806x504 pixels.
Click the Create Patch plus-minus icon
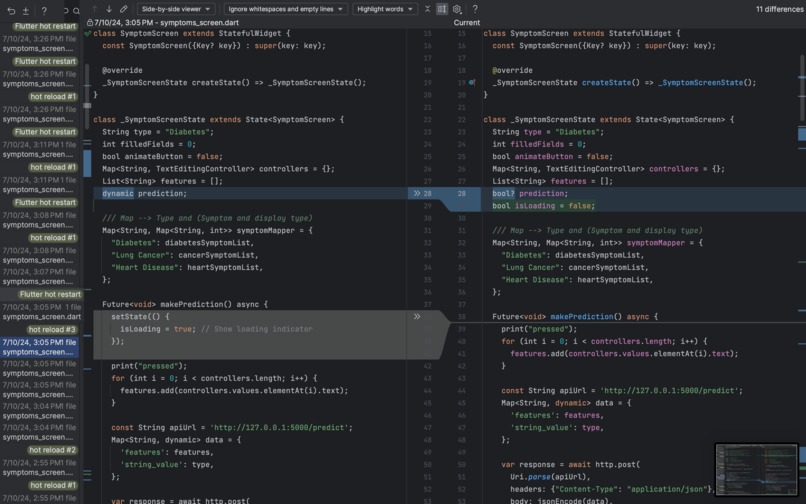click(25, 10)
